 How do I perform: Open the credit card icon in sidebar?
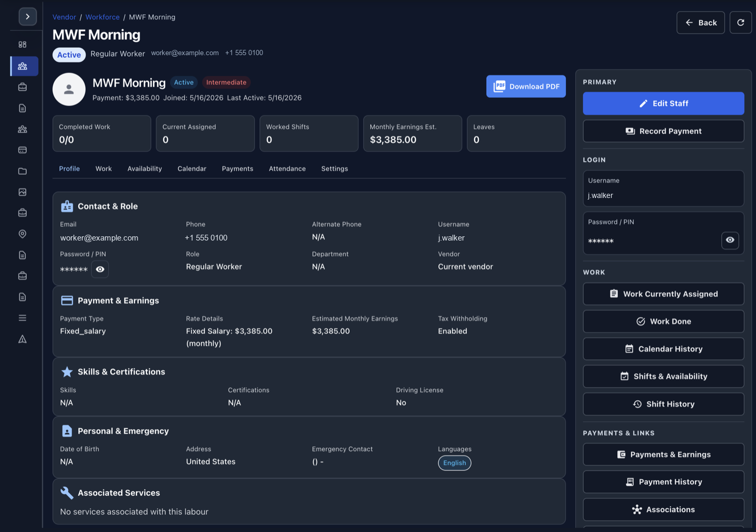(x=23, y=150)
